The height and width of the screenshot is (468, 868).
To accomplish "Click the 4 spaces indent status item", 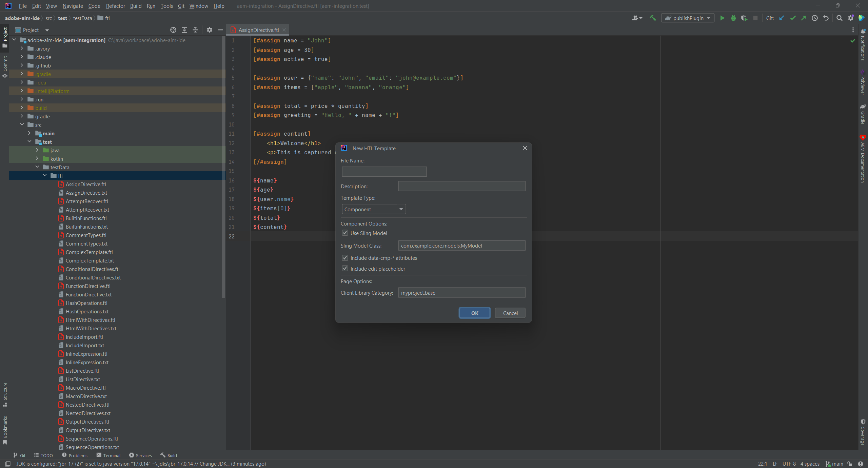I will click(810, 464).
